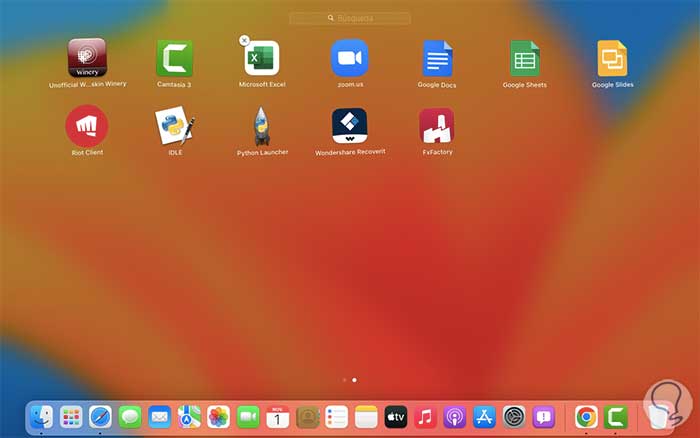
Task: Select second Launchpad page dot
Action: 354,380
